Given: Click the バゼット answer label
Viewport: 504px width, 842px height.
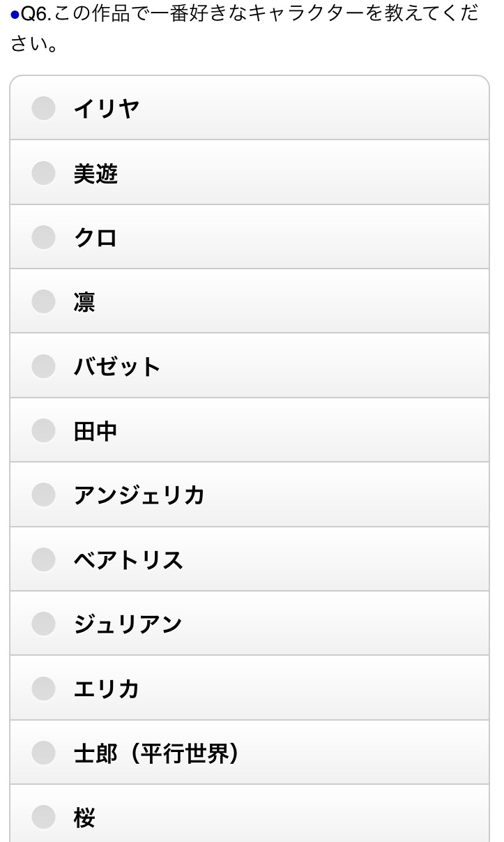Looking at the screenshot, I should pos(117,366).
